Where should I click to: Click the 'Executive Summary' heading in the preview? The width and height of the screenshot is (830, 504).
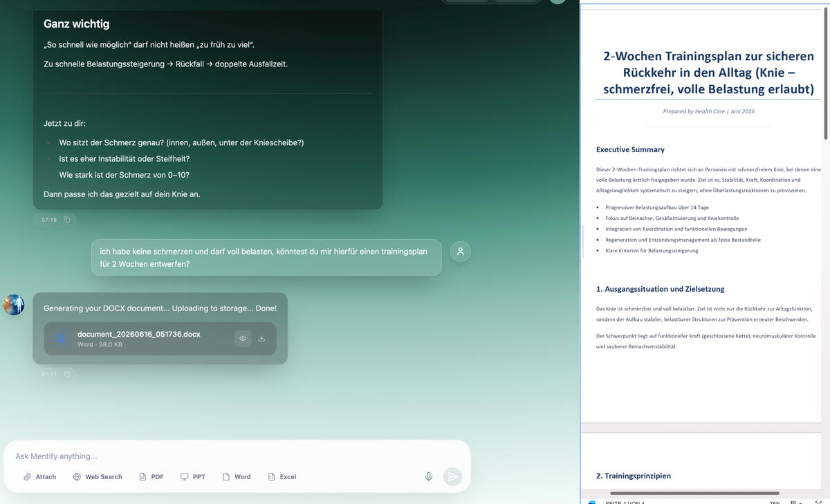(x=630, y=149)
